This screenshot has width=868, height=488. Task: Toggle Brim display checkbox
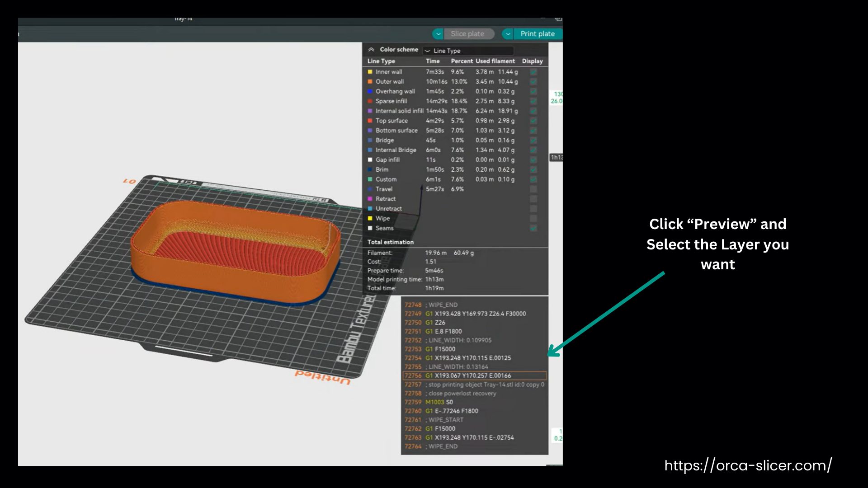click(533, 169)
